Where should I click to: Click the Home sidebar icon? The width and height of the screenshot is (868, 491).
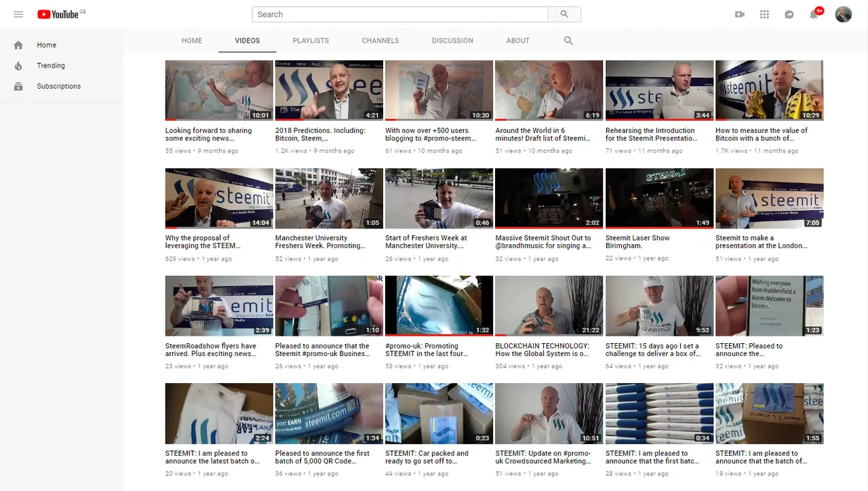pyautogui.click(x=18, y=45)
